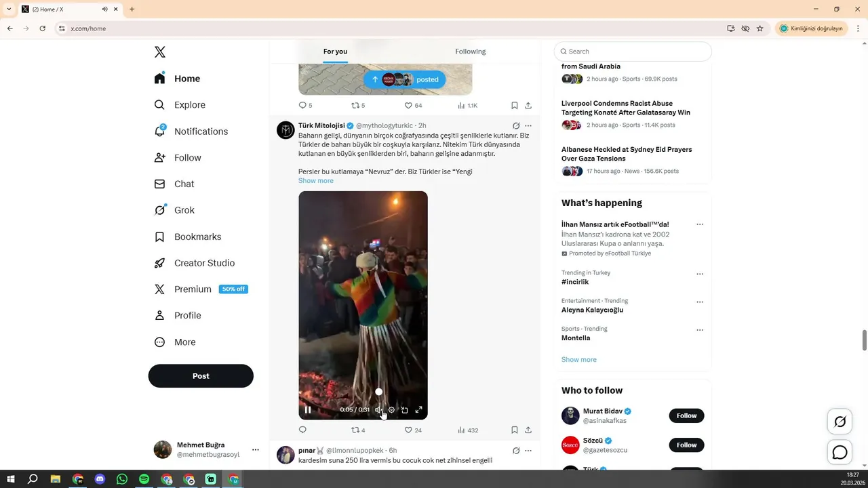Follow Sözcü
Viewport: 868px width, 488px height.
[686, 445]
